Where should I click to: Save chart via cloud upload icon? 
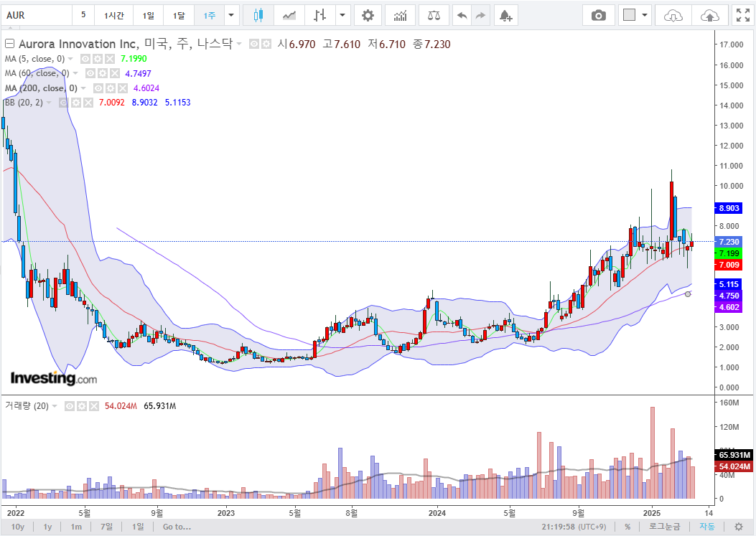(710, 15)
